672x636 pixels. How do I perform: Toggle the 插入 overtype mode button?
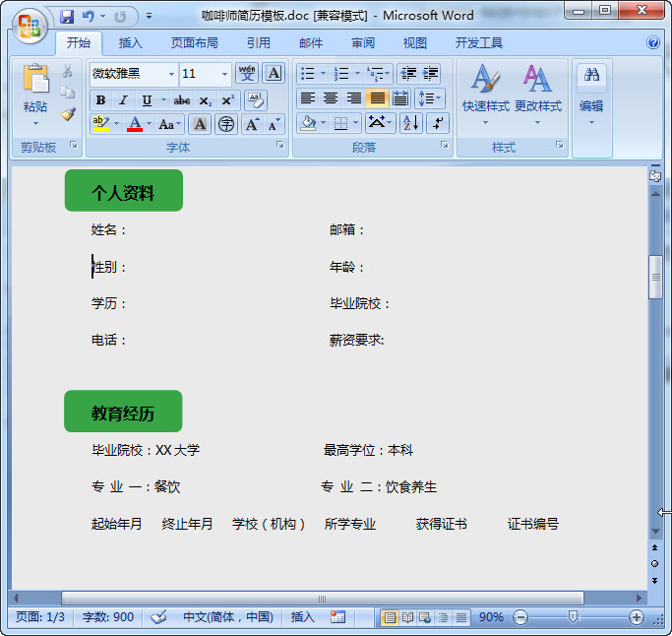pyautogui.click(x=303, y=617)
